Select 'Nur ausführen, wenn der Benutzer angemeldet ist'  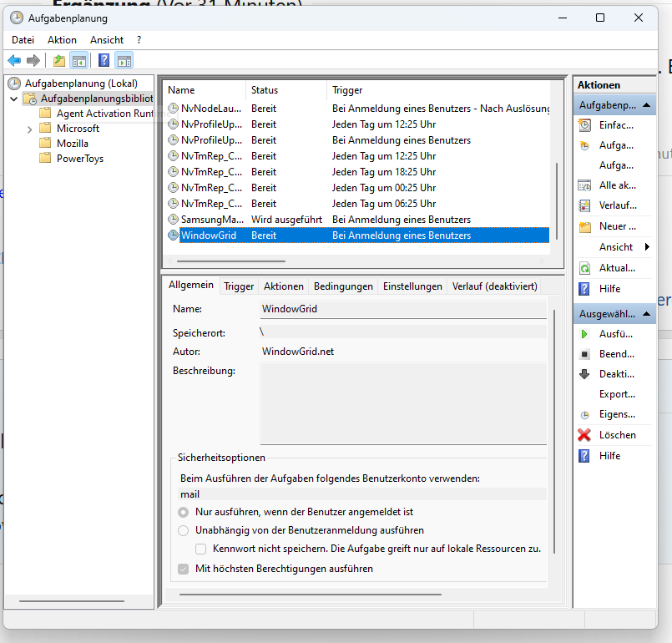coord(183,512)
